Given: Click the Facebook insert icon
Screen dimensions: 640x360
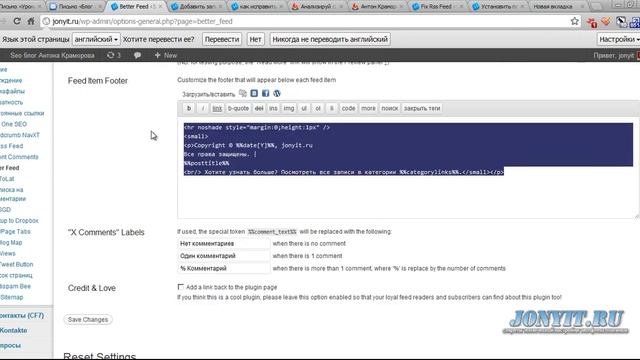Looking at the screenshot, I should (x=265, y=93).
